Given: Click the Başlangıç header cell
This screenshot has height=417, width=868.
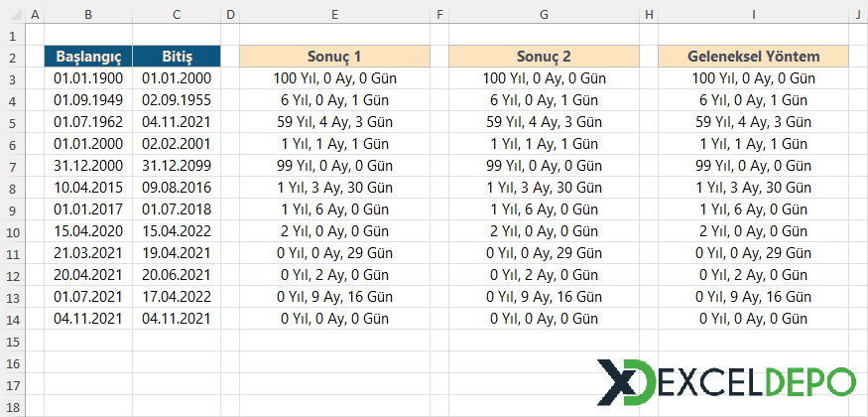Looking at the screenshot, I should 88,56.
